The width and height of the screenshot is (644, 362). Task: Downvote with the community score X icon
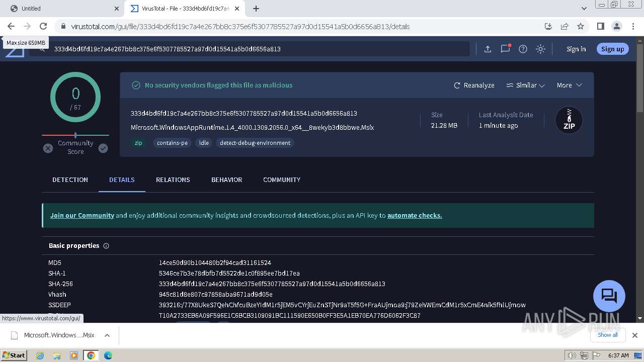[48, 148]
